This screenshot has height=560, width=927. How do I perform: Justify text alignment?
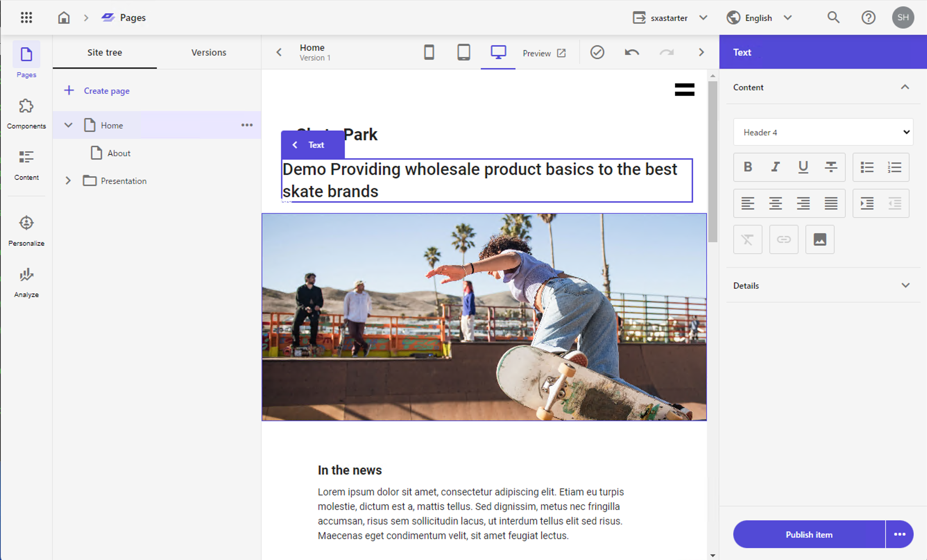[831, 203]
